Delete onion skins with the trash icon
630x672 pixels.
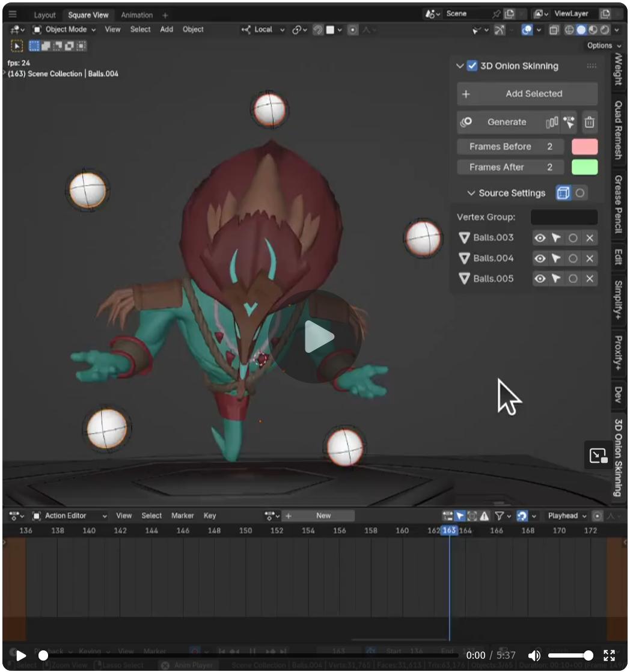coord(590,122)
